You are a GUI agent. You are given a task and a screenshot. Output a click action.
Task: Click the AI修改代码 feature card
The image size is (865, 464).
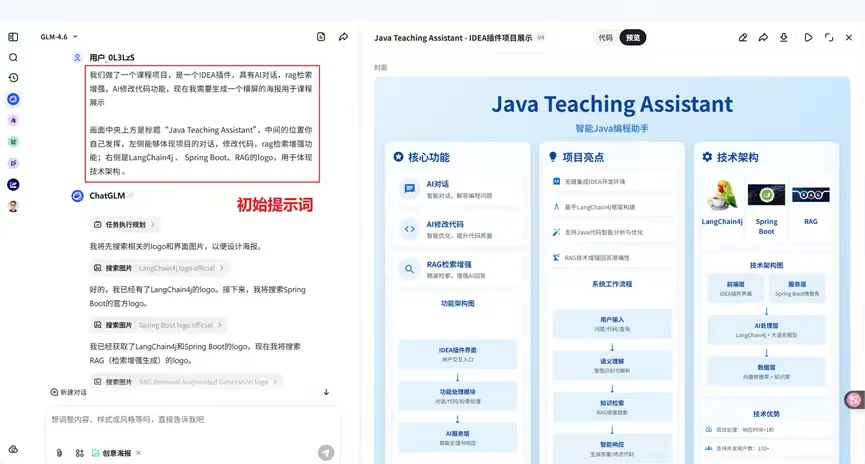[x=458, y=230]
